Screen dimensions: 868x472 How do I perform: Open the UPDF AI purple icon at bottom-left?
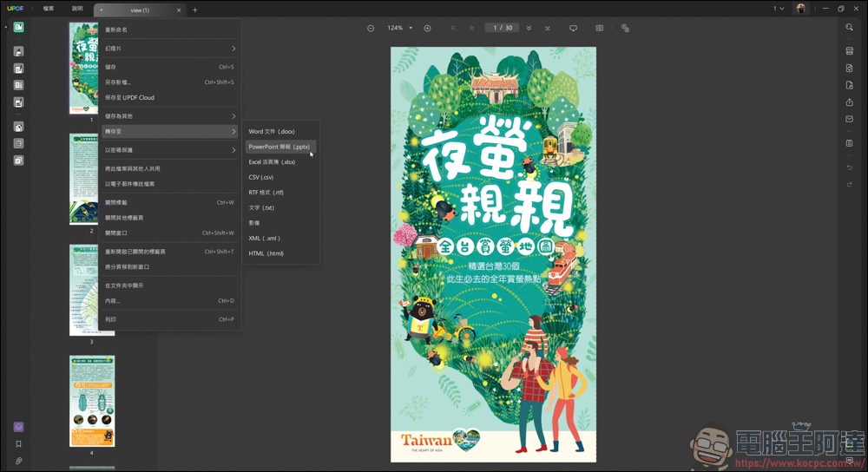pyautogui.click(x=18, y=427)
